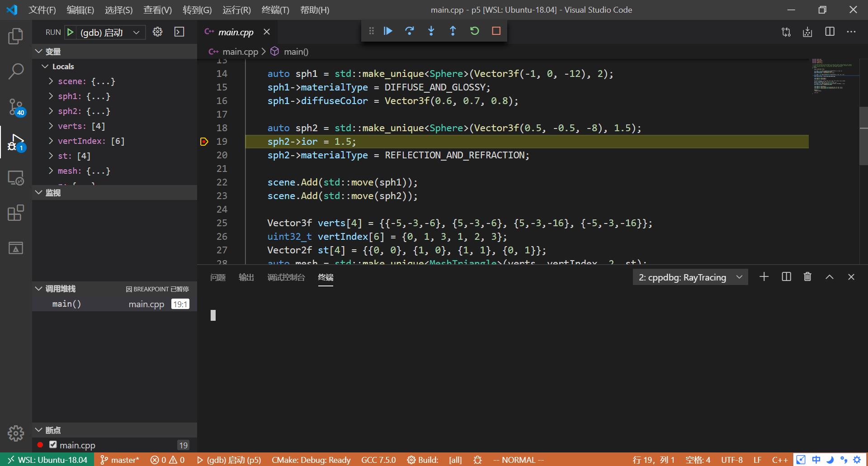This screenshot has width=868, height=466.
Task: Switch to the 输出 panel tab
Action: [246, 277]
